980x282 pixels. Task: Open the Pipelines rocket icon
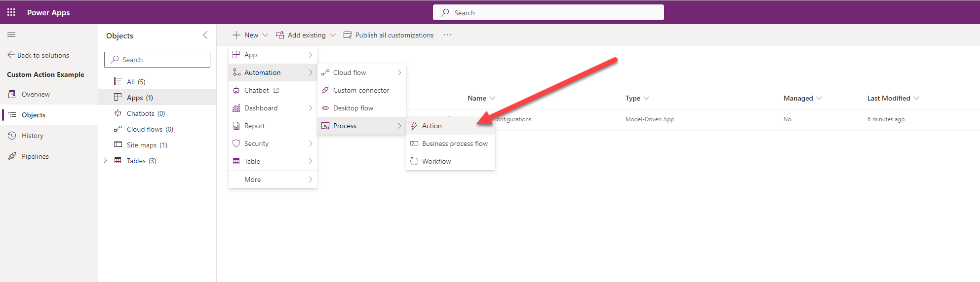click(12, 156)
